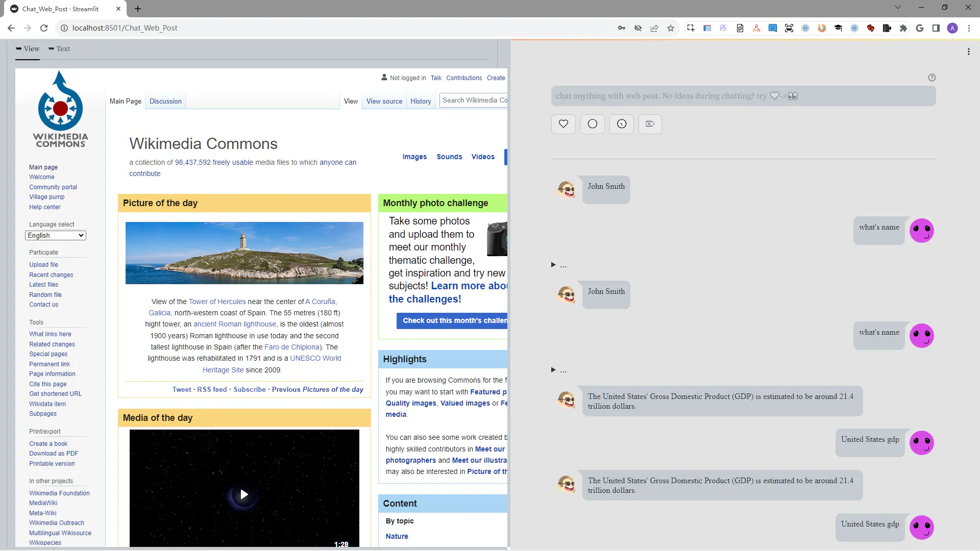Click the share page icon in address bar

654,28
